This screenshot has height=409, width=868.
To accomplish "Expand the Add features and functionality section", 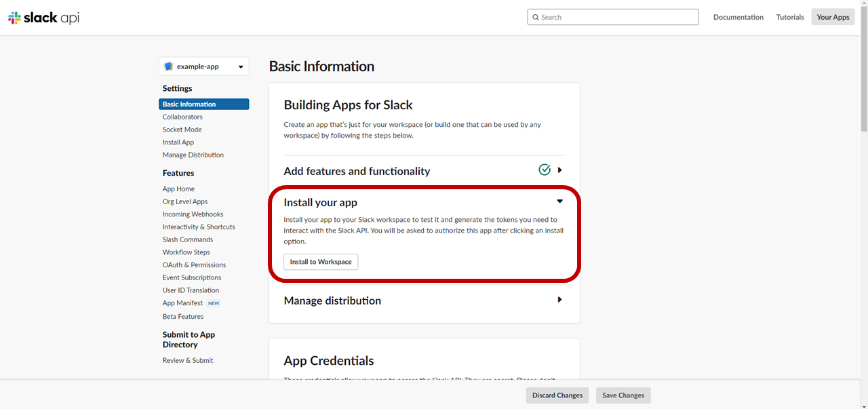I will click(559, 170).
